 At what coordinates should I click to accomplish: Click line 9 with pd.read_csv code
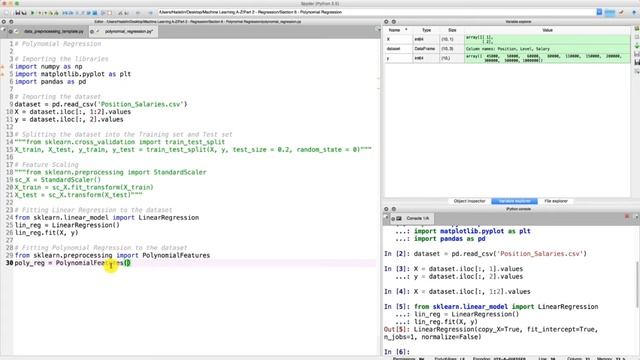pos(101,104)
